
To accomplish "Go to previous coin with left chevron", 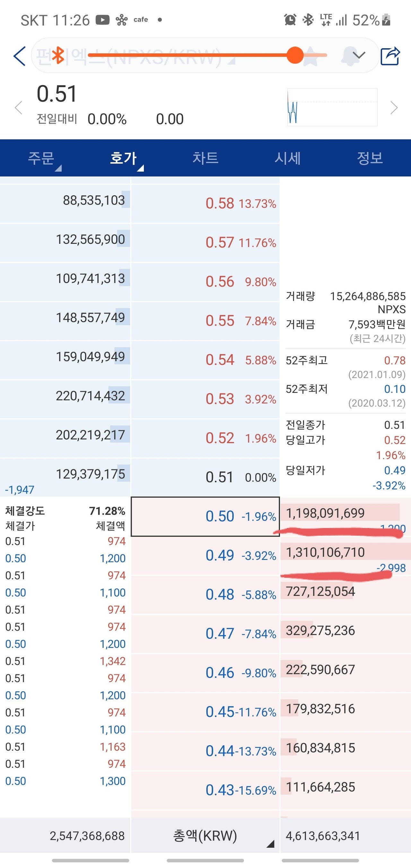I will point(19,108).
